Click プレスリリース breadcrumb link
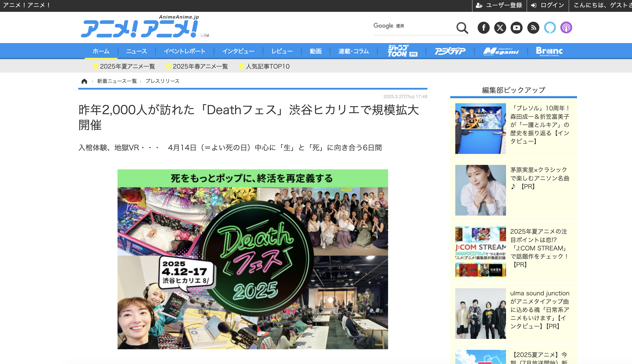Viewport: 632px width, 364px height. 162,81
